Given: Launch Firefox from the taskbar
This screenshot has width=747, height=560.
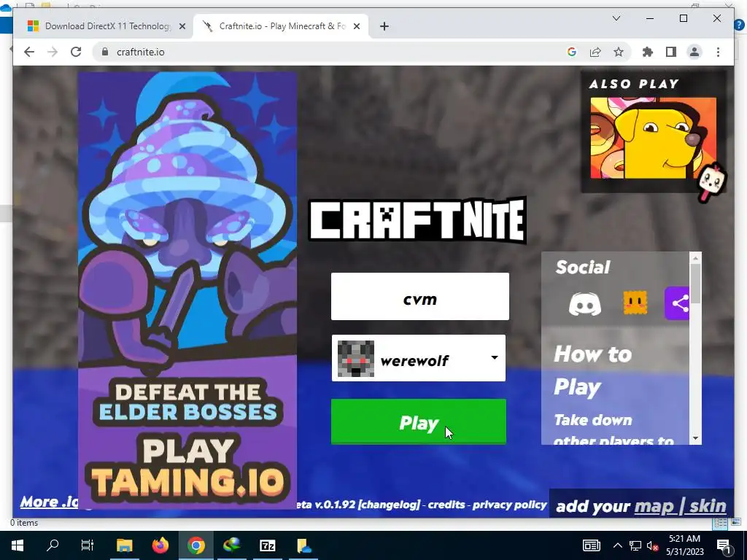Looking at the screenshot, I should click(160, 545).
